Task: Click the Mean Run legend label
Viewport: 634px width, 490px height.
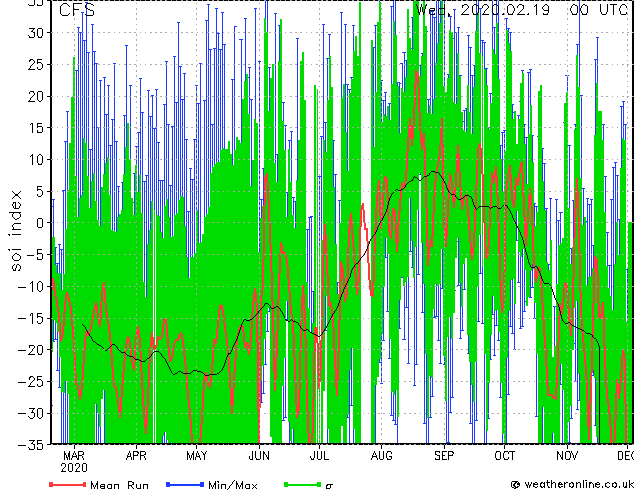Action: [119, 485]
